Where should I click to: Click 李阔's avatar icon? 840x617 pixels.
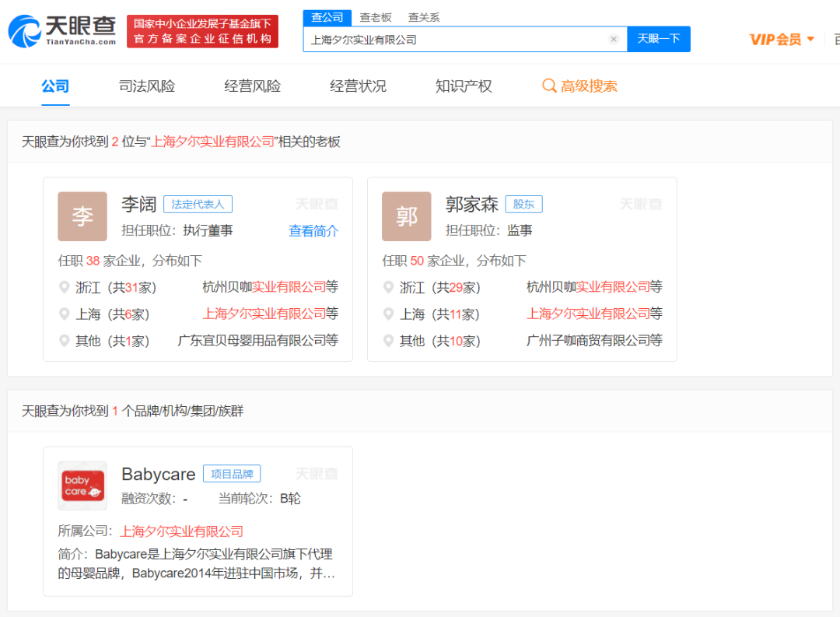[x=82, y=216]
